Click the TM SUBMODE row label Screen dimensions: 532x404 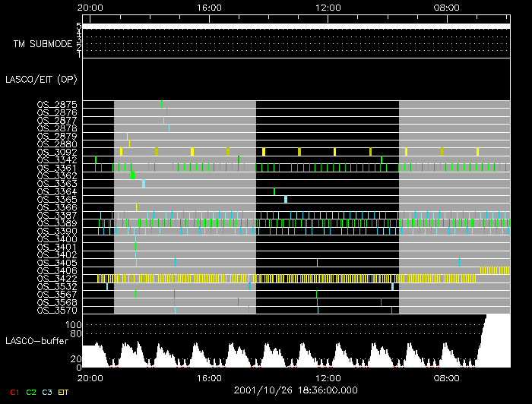pyautogui.click(x=43, y=44)
